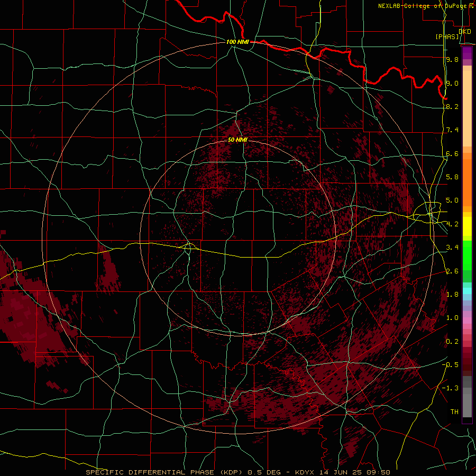Click the 4.2 scale label

[x=452, y=224]
